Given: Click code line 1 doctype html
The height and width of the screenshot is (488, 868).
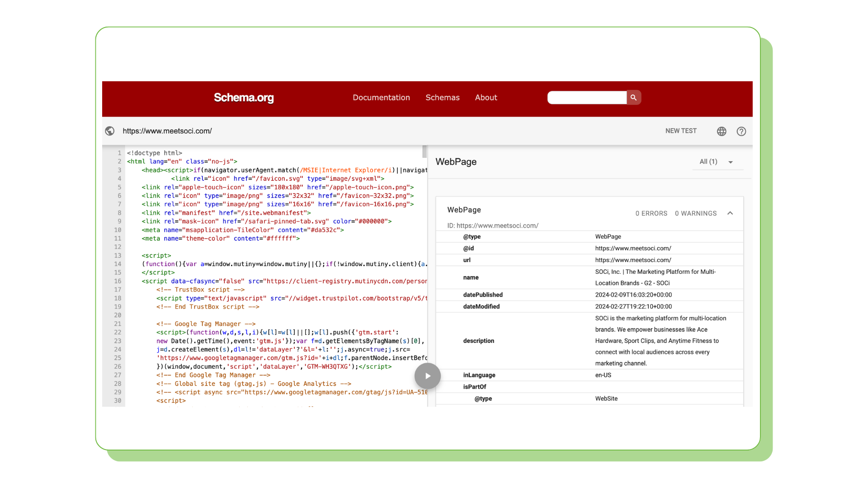Looking at the screenshot, I should click(x=155, y=153).
